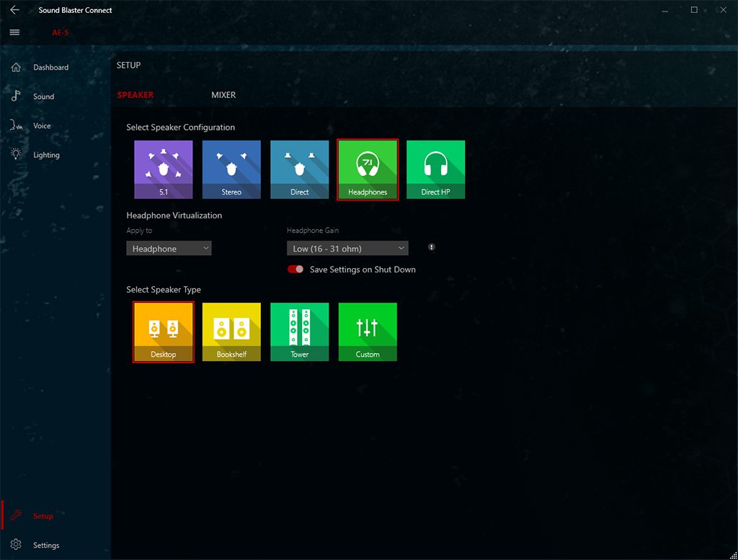Viewport: 738px width, 560px height.
Task: Choose the Stereo speaker configuration
Action: (x=231, y=169)
